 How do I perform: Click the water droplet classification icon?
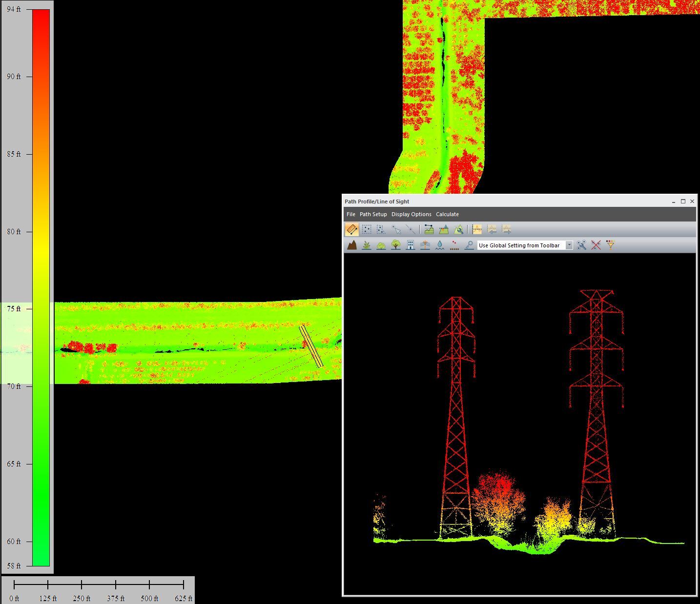pyautogui.click(x=439, y=245)
